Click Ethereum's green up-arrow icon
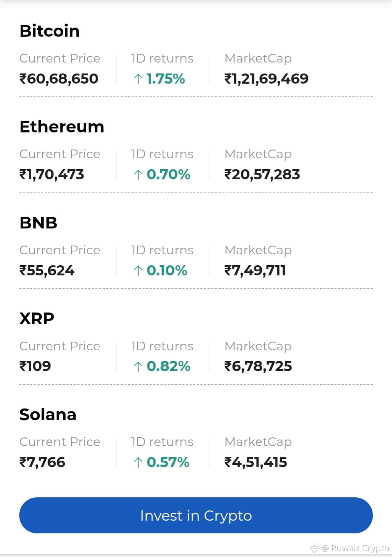This screenshot has width=392, height=557. [138, 175]
